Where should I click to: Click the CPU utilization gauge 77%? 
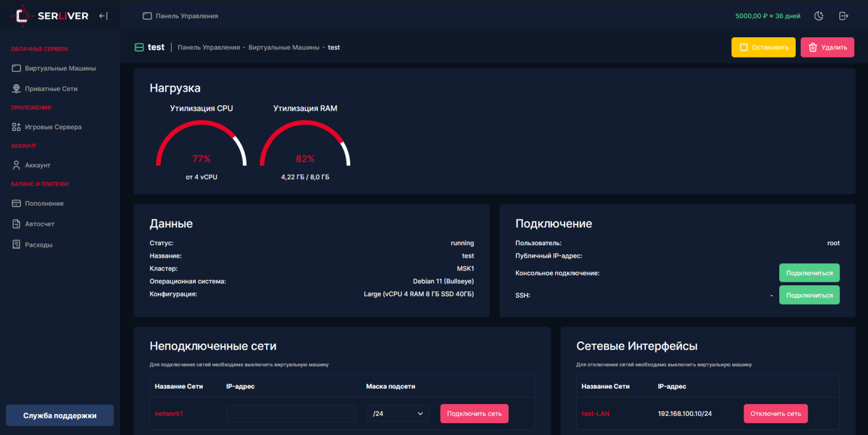click(x=201, y=143)
